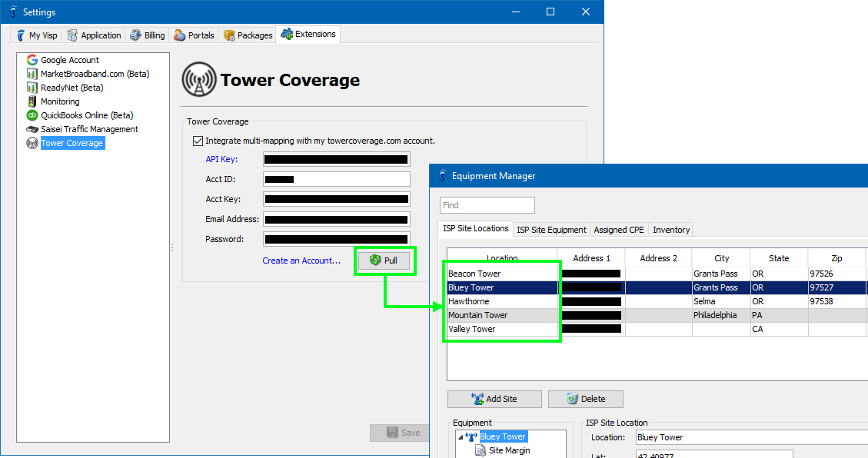Image resolution: width=868 pixels, height=458 pixels.
Task: Select Site Margin tree item
Action: pyautogui.click(x=509, y=450)
